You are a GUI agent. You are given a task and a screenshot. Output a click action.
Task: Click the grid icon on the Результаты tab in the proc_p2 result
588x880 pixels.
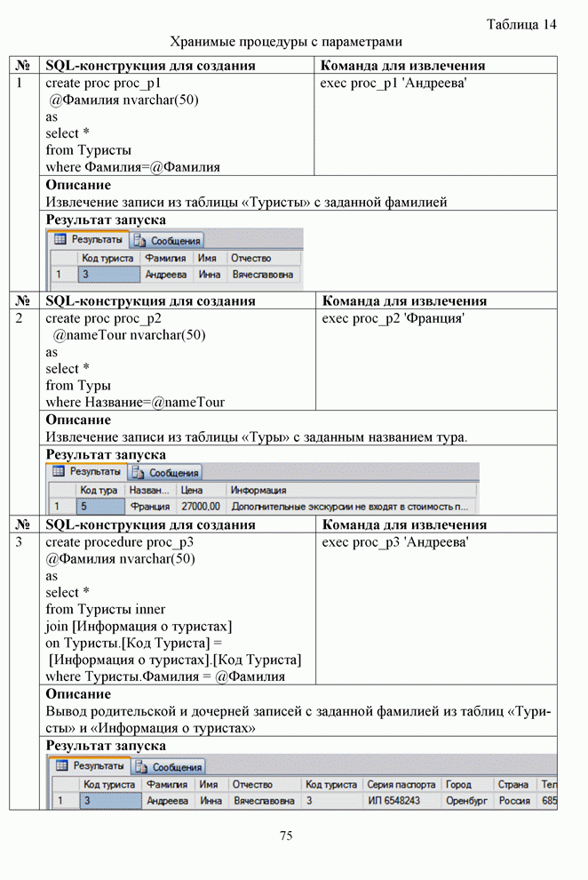(x=59, y=472)
